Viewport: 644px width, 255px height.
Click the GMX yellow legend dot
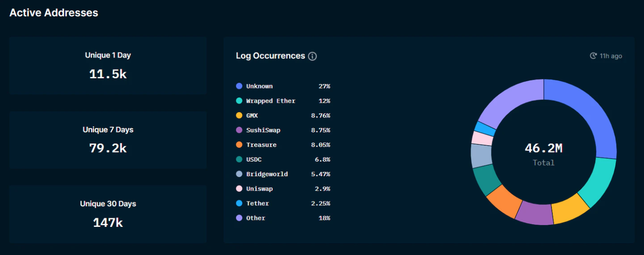pos(239,116)
